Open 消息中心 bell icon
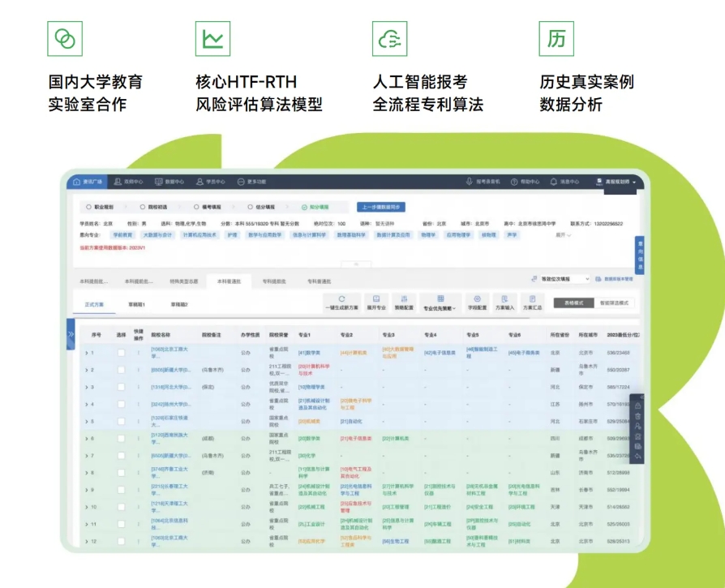 [554, 181]
